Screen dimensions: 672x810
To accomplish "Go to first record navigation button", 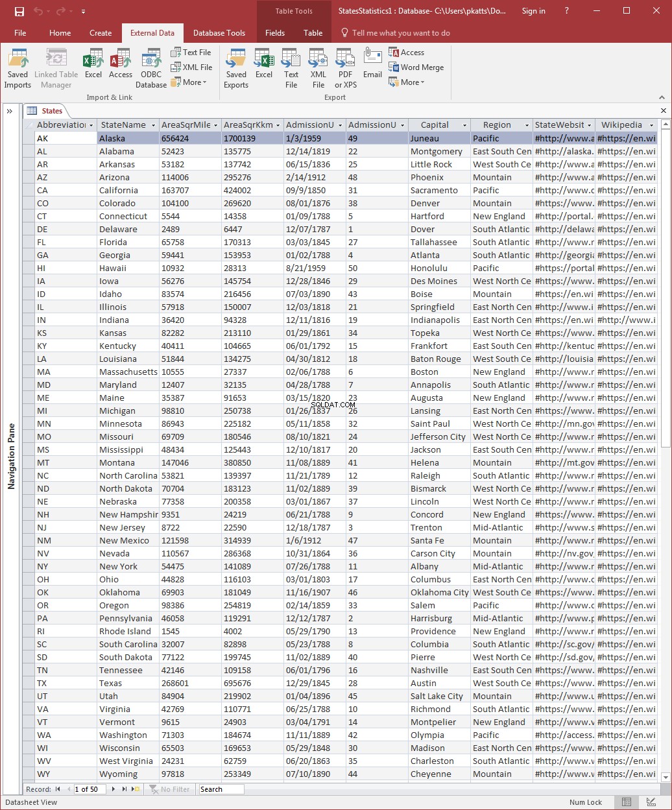I will coord(58,789).
